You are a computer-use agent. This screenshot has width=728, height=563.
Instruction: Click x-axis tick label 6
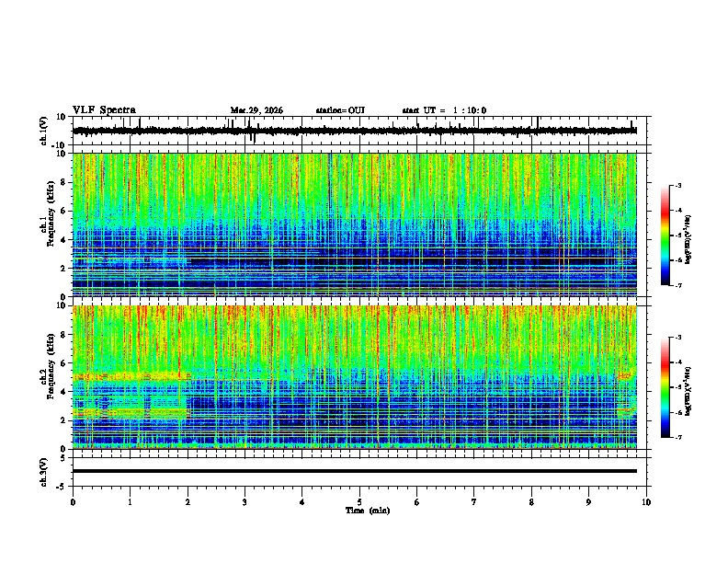tap(417, 502)
